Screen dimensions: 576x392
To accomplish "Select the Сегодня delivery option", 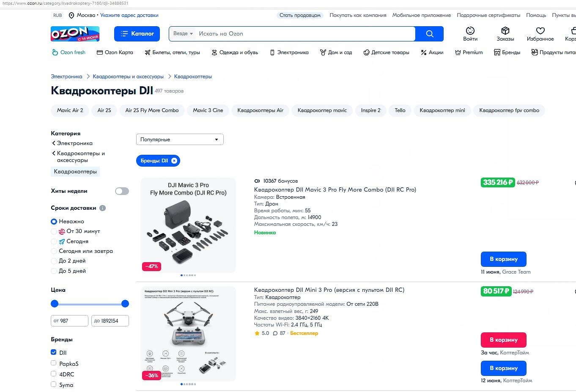I will tap(54, 241).
